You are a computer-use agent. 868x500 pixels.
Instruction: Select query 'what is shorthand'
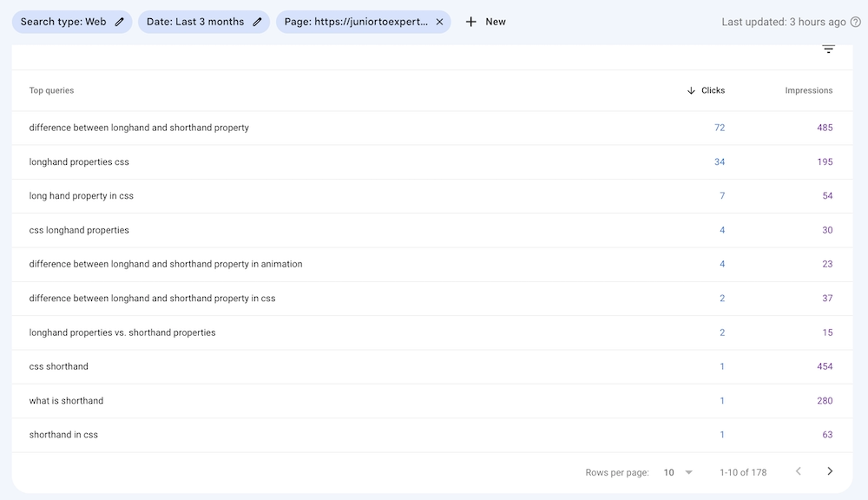(x=67, y=401)
